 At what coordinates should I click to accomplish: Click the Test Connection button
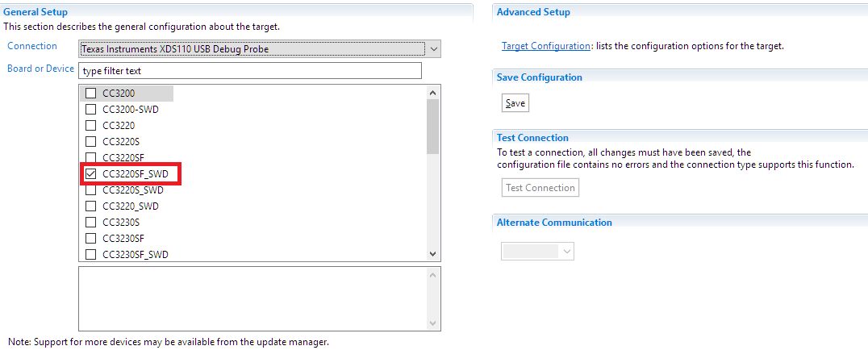point(540,188)
